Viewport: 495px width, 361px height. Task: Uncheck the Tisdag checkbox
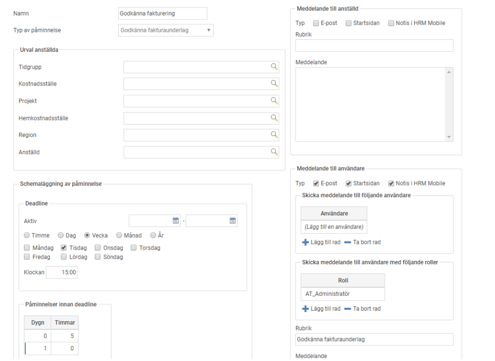click(64, 247)
